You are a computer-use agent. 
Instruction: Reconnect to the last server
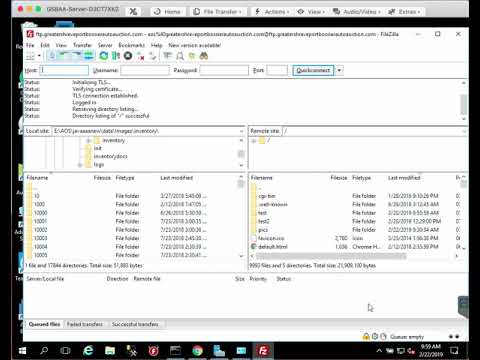[152, 56]
